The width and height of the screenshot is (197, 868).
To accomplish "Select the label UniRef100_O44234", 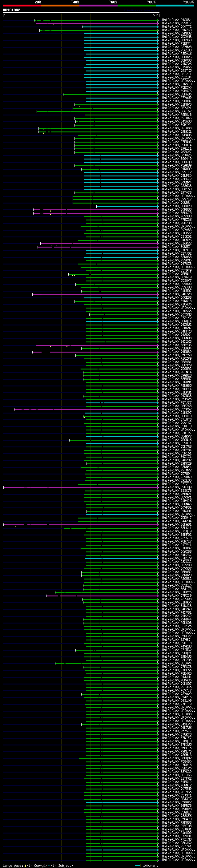I will point(176,521).
